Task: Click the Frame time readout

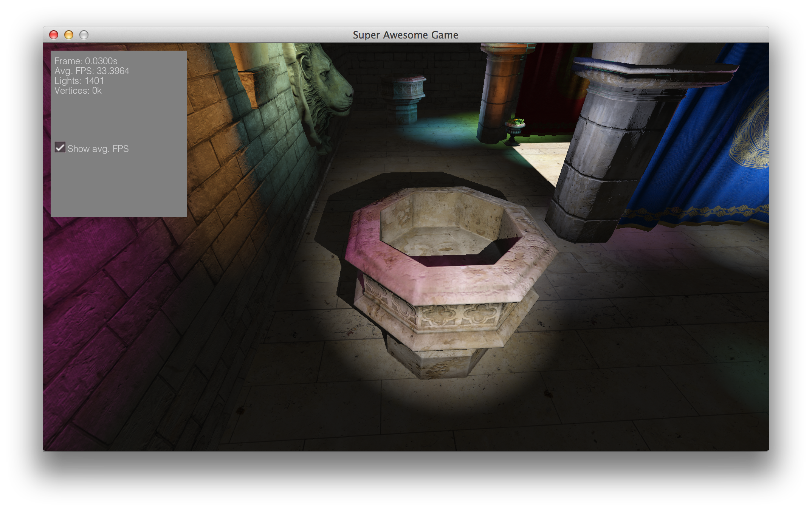Action: pos(86,61)
